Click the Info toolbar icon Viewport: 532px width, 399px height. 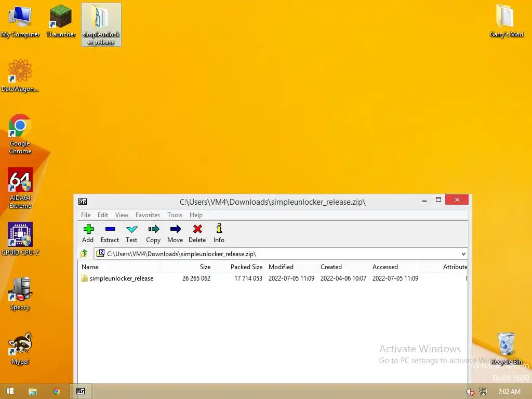(x=219, y=229)
